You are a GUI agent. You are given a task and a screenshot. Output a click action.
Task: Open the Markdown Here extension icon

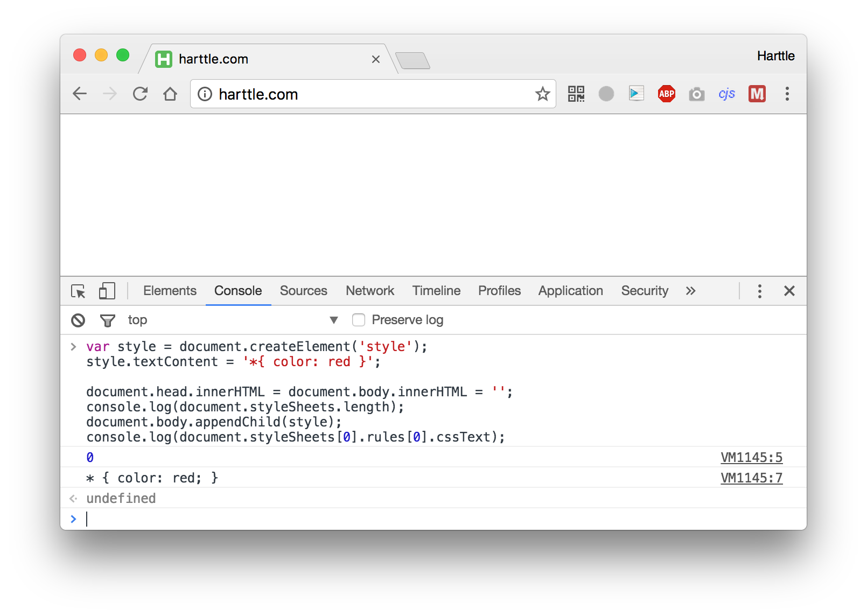tap(757, 94)
